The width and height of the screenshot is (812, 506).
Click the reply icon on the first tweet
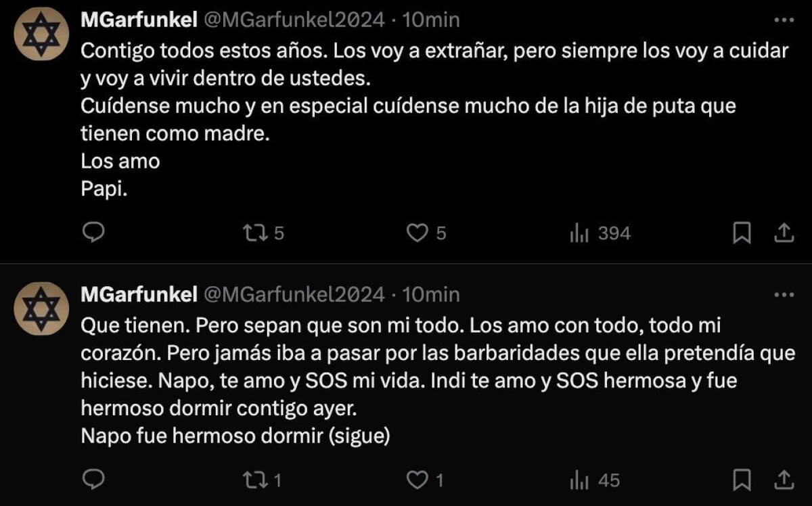pos(93,232)
